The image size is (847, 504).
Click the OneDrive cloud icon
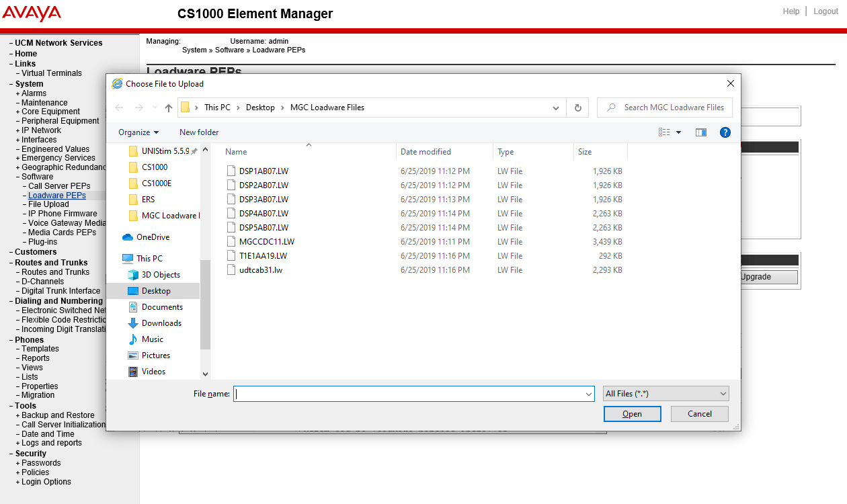click(128, 237)
